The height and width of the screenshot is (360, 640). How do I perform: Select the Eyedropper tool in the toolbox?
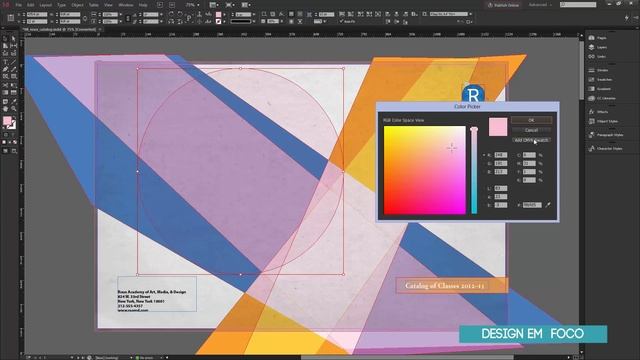coord(13,101)
